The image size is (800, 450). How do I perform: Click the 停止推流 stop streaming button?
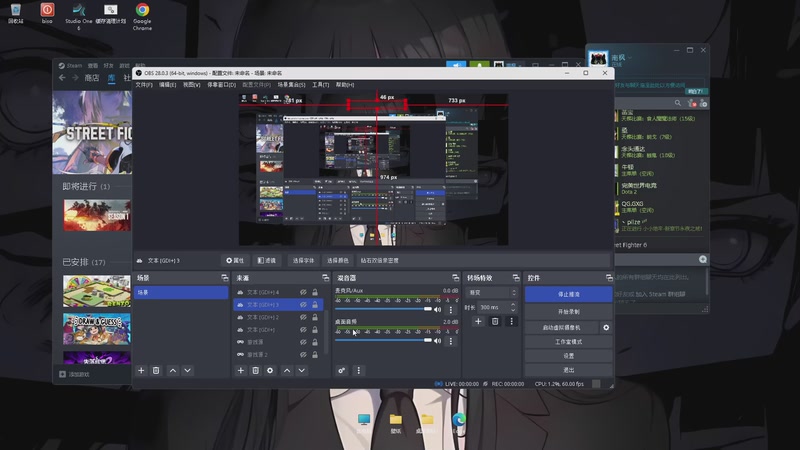[568, 294]
